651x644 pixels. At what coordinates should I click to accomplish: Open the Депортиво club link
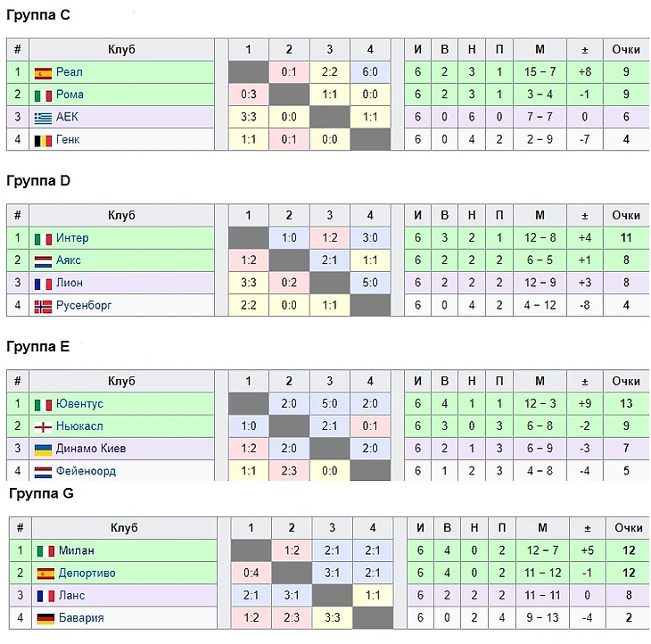87,574
